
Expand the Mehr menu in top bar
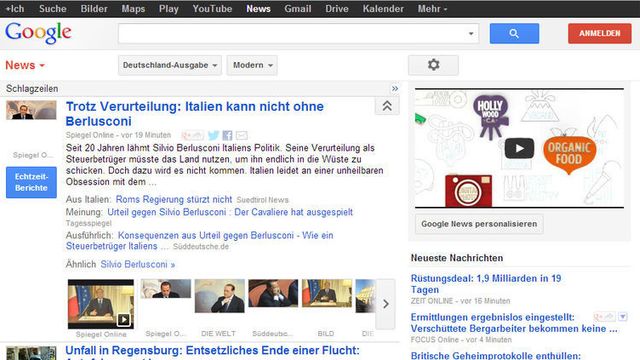point(432,9)
